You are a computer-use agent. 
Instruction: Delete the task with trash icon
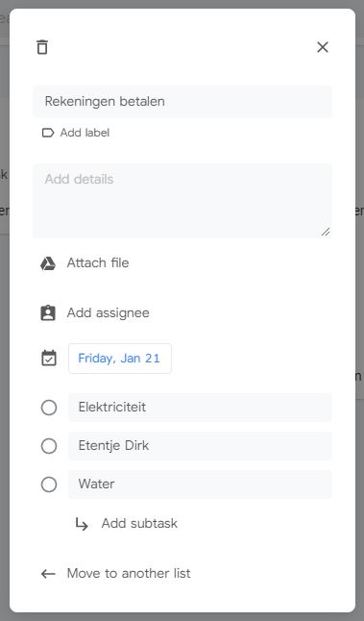coord(42,47)
